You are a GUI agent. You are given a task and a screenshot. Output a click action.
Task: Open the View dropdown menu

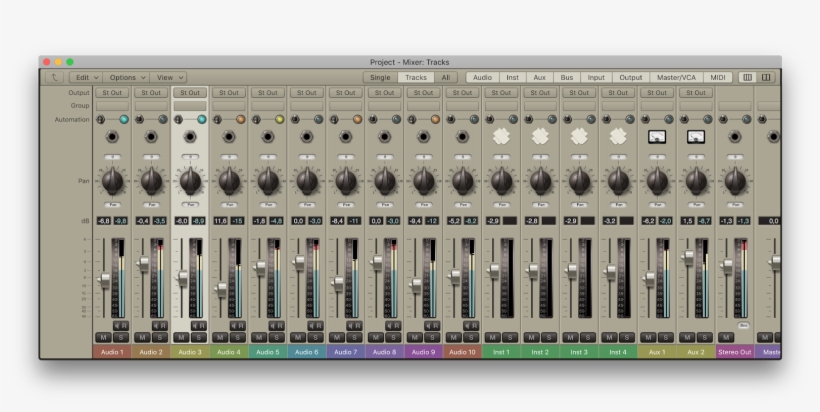coord(168,77)
